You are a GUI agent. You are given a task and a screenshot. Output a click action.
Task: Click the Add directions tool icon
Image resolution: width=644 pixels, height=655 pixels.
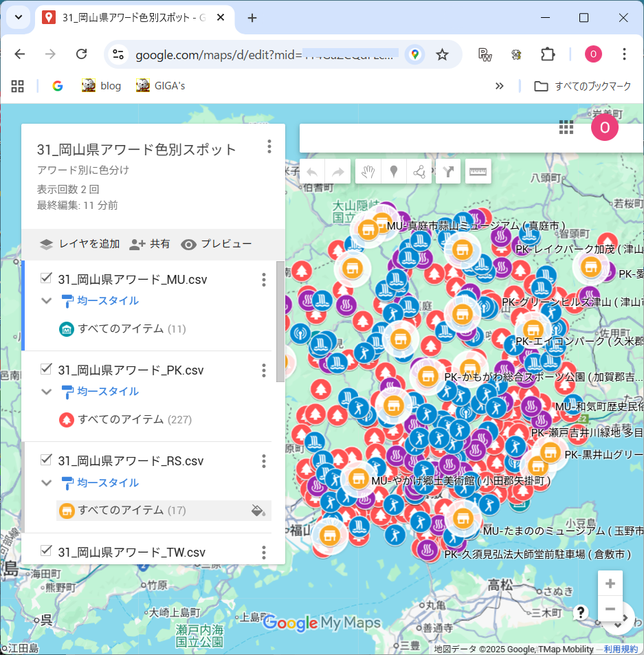pyautogui.click(x=448, y=172)
